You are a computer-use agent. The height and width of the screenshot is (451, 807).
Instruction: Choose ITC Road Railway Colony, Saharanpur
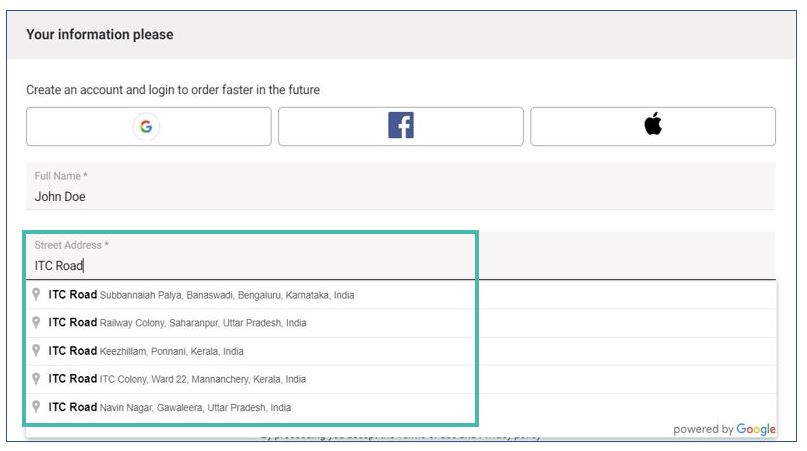401,323
